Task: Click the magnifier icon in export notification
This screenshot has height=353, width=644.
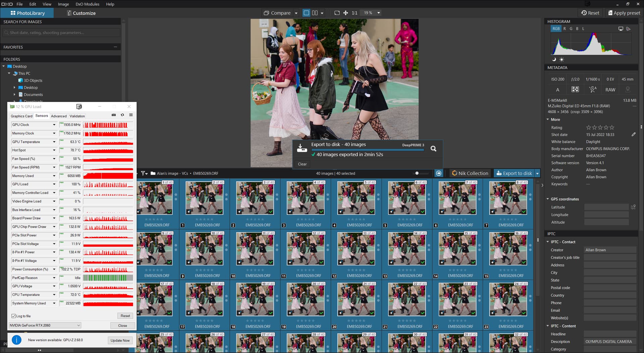Action: pos(433,149)
